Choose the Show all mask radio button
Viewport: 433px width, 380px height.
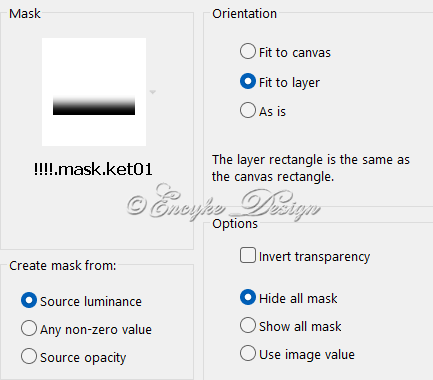(248, 325)
